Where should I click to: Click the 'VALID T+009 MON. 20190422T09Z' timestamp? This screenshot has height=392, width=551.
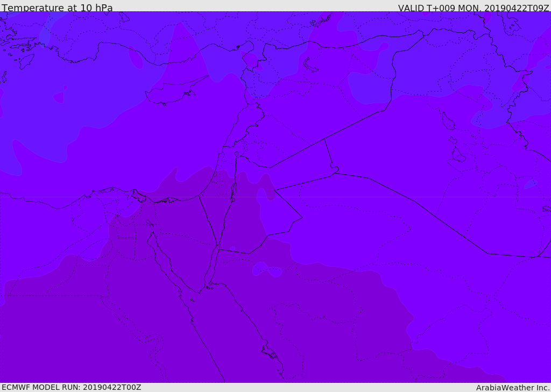(474, 8)
